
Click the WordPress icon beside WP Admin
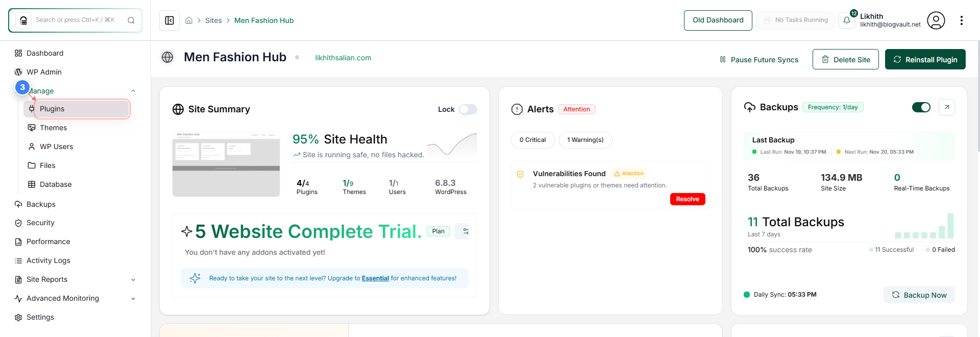click(x=18, y=72)
